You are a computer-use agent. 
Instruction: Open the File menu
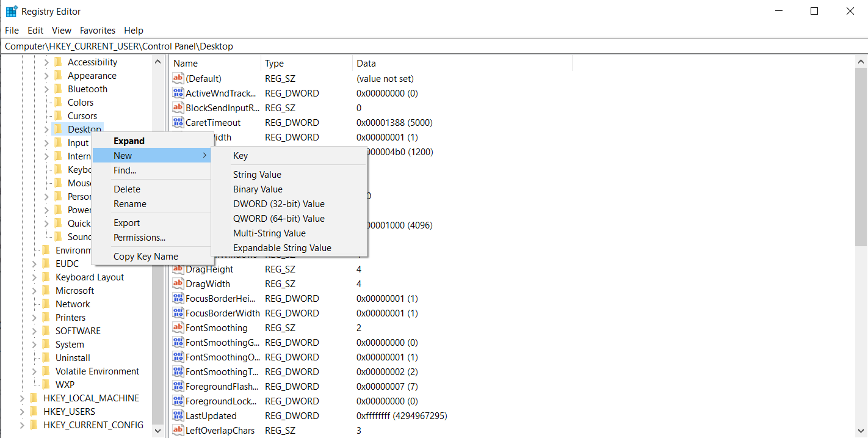tap(12, 30)
